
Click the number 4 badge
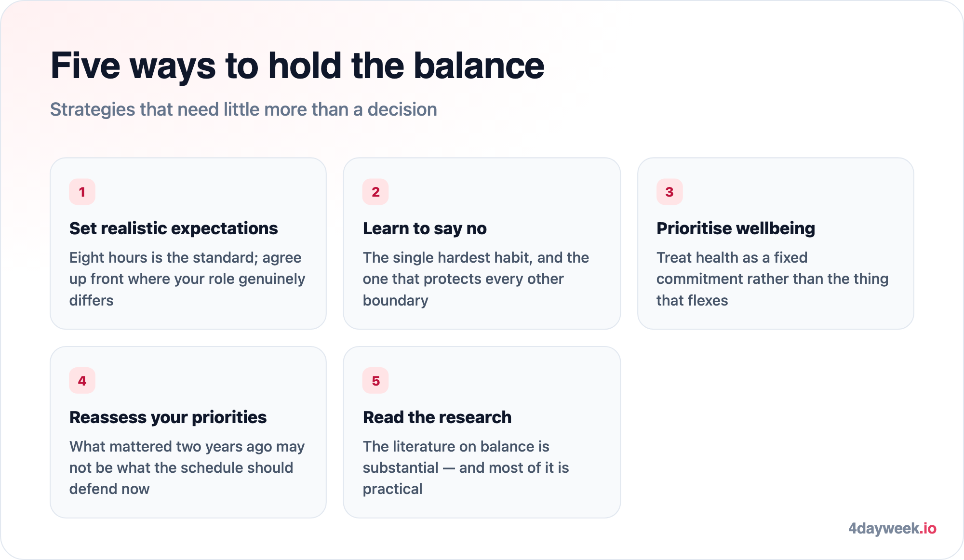[x=82, y=381]
